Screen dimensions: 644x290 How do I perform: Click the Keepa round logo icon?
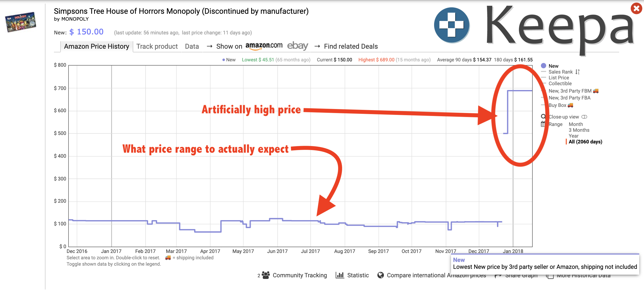[452, 25]
